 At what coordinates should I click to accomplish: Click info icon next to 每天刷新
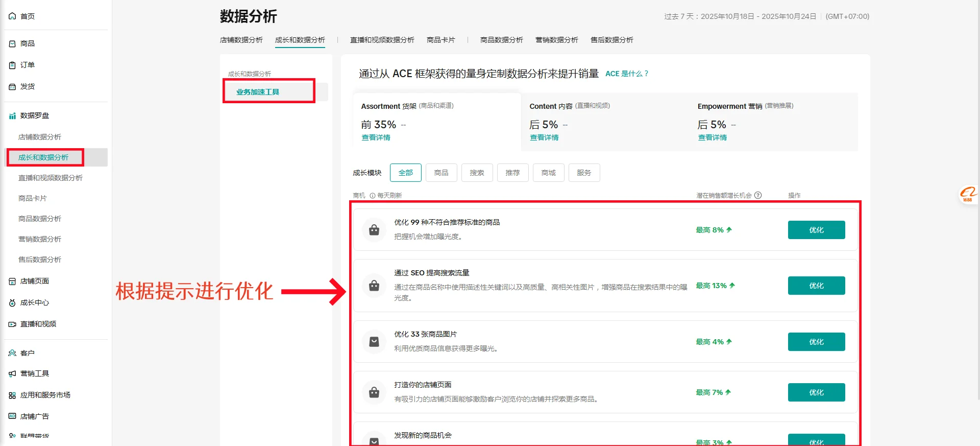[x=373, y=196]
